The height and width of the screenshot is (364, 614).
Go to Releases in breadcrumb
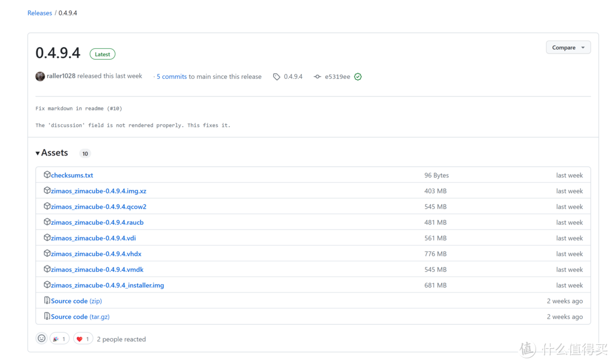click(x=40, y=12)
